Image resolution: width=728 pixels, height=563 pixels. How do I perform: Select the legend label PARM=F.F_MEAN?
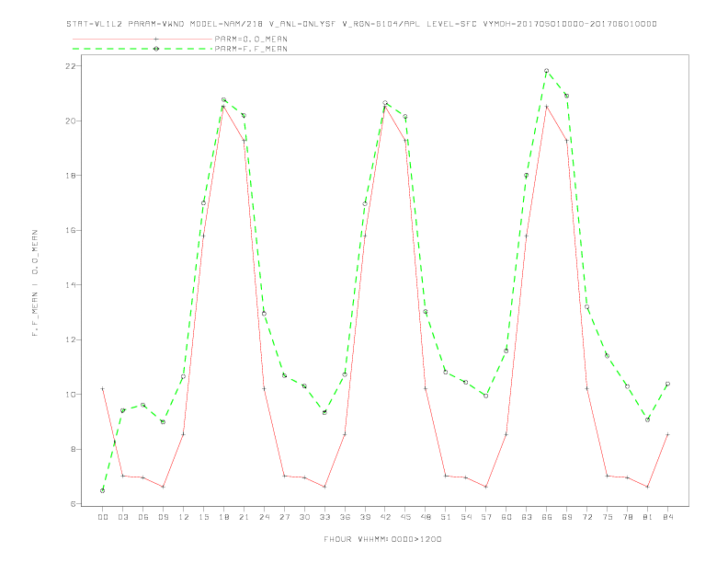251,49
